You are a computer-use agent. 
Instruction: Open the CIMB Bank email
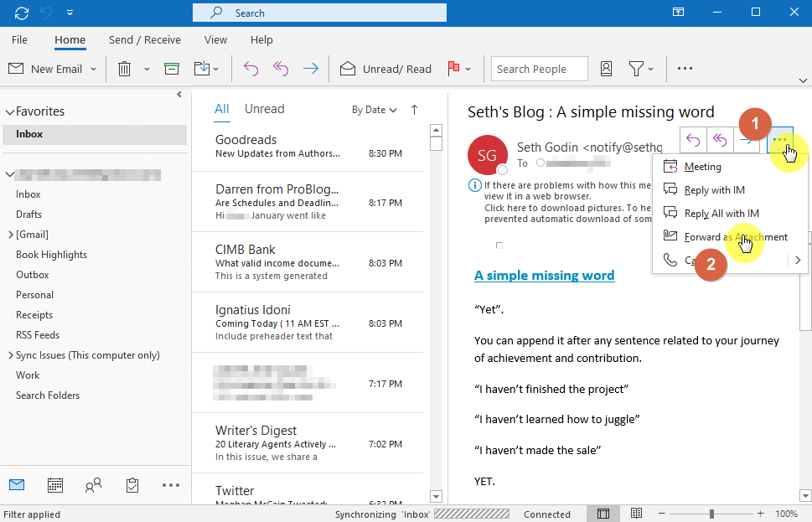point(308,262)
